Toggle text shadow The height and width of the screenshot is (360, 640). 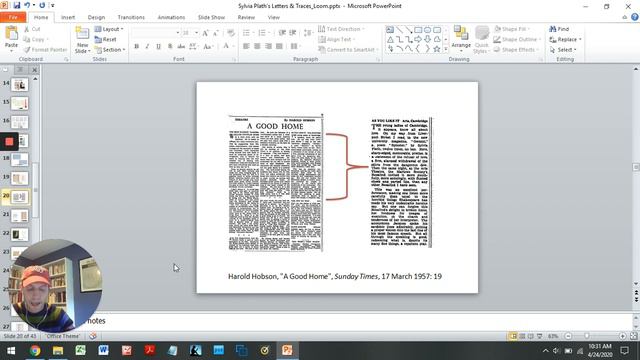coord(170,46)
